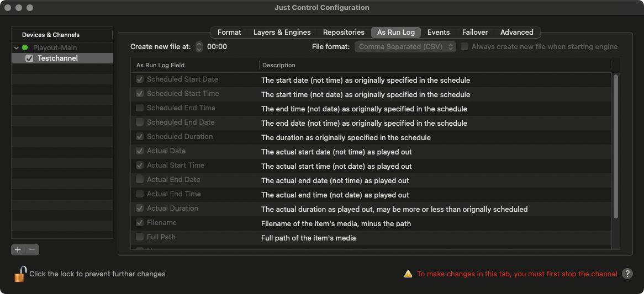Image resolution: width=644 pixels, height=294 pixels.
Task: Click the Create new file time stepper
Action: [x=199, y=47]
